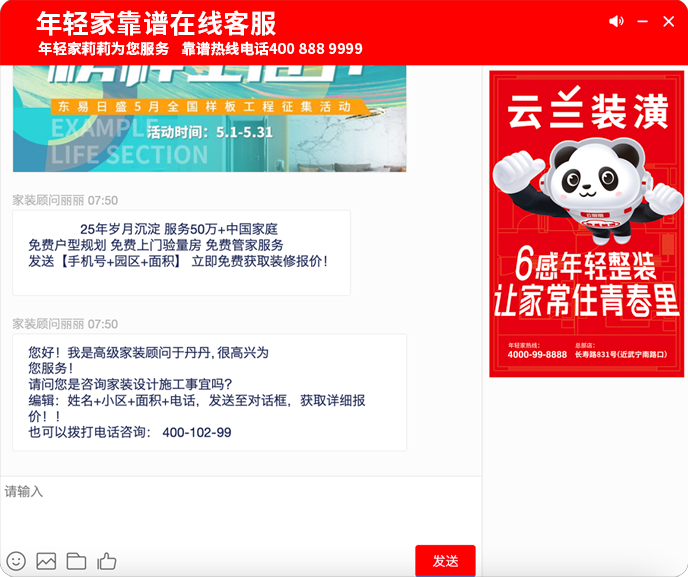688x577 pixels.
Task: Mute the chat notification sound
Action: (x=616, y=22)
